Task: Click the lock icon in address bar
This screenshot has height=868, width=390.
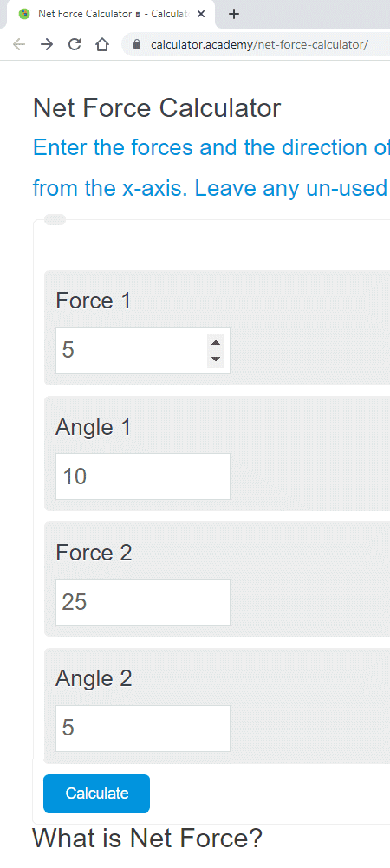Action: (137, 44)
